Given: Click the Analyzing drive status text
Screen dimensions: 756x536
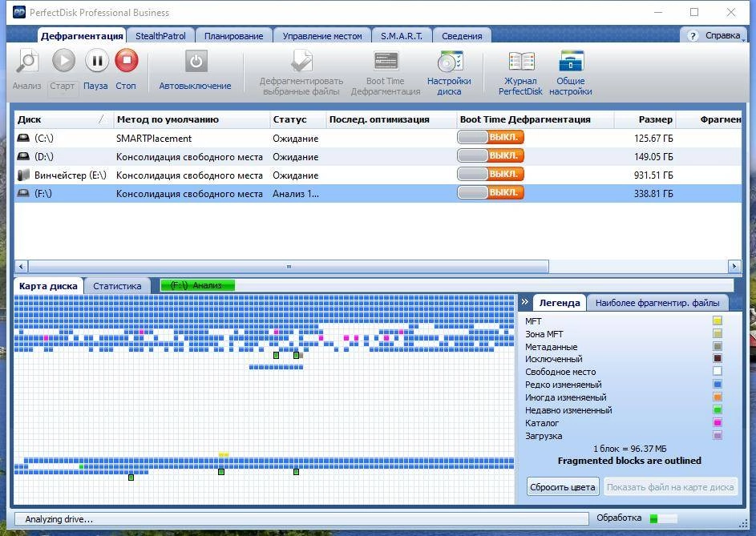Looking at the screenshot, I should [59, 519].
